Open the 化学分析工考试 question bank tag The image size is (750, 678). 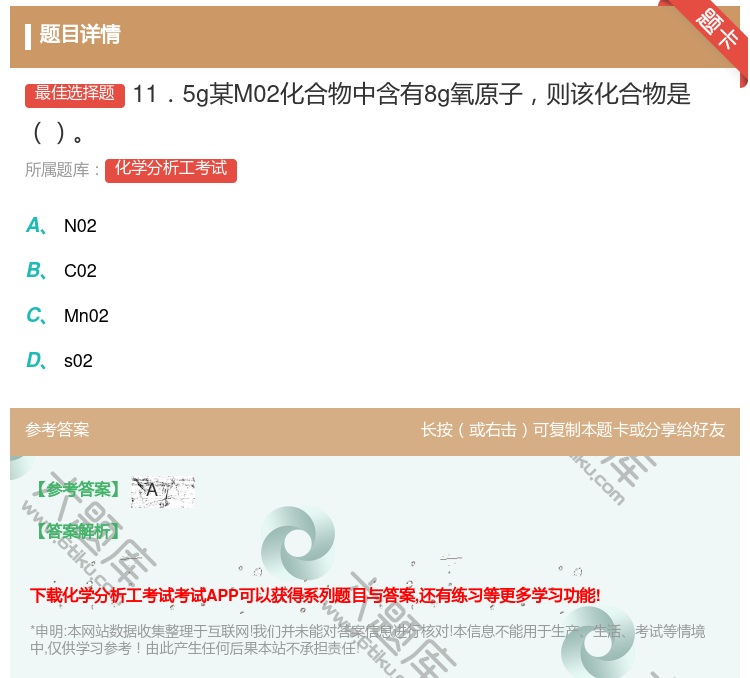(171, 170)
